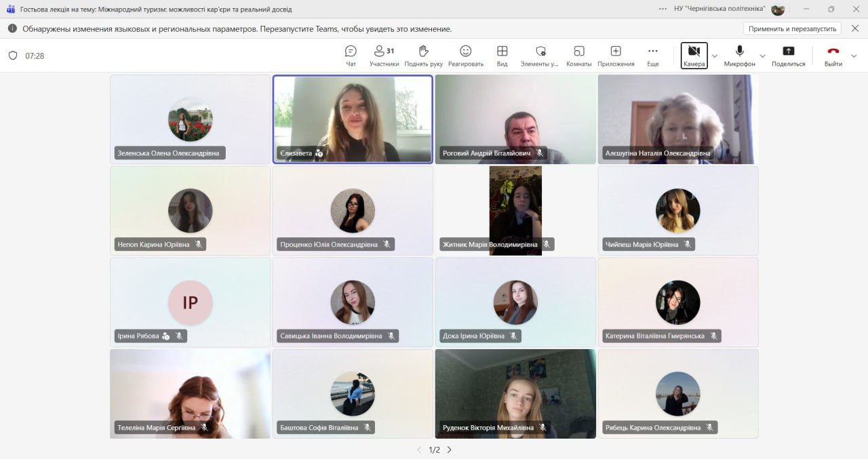Open the Apps button in toolbar
This screenshot has width=868, height=459.
click(616, 56)
